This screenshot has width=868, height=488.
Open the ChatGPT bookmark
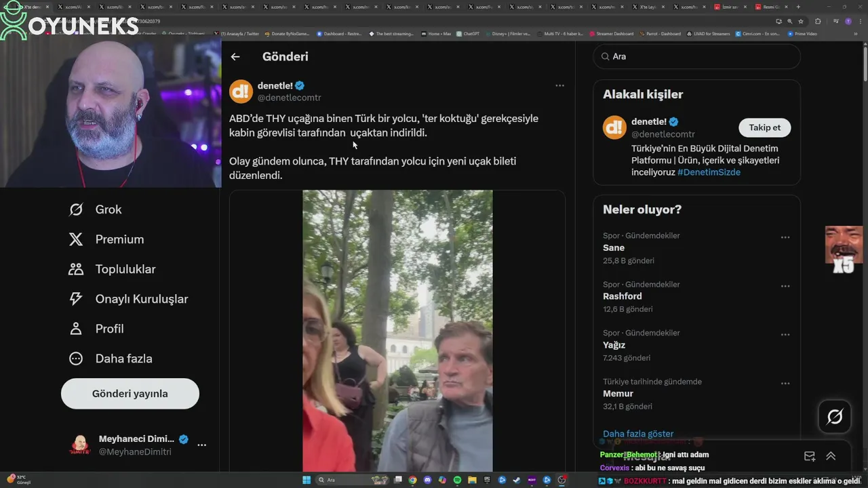tap(468, 33)
